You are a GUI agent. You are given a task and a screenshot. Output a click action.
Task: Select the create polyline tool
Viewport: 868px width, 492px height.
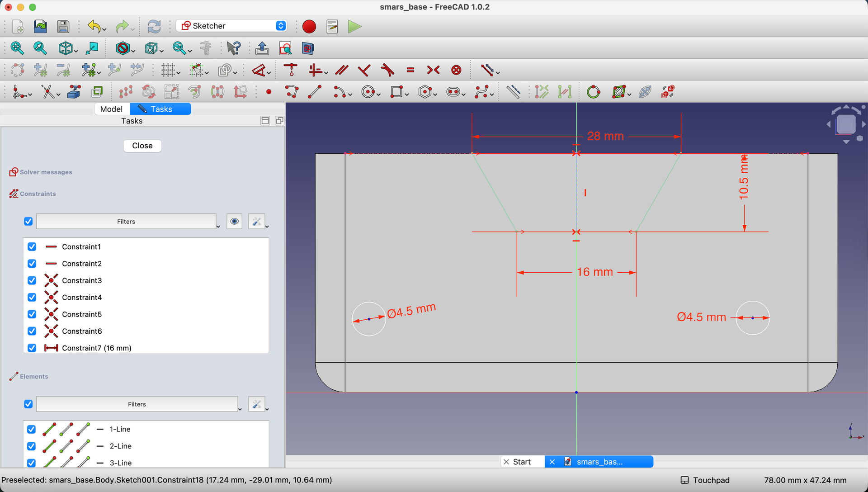pyautogui.click(x=292, y=92)
